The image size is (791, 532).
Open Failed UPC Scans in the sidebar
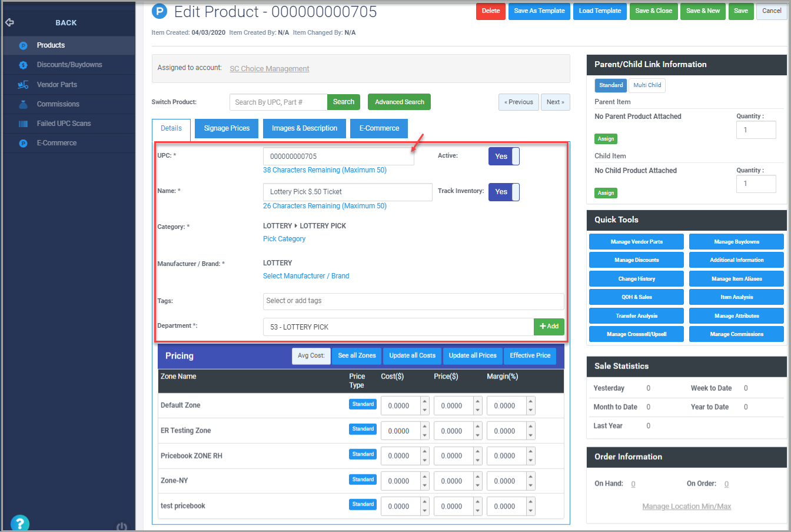[64, 124]
